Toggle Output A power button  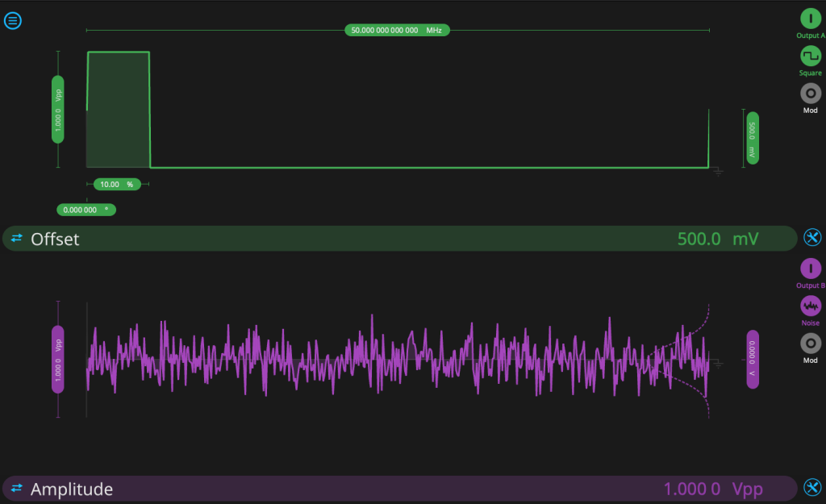click(811, 19)
